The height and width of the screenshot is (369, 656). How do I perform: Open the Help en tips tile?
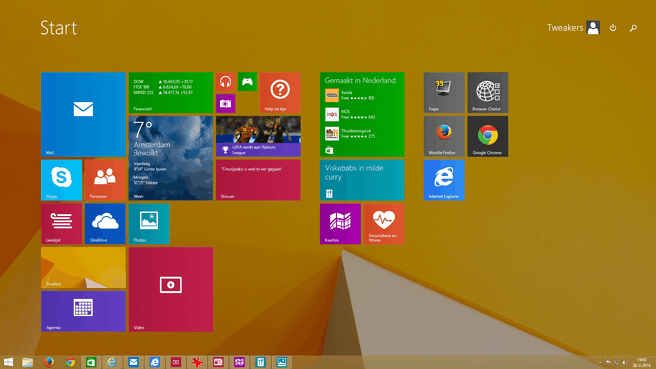pos(280,92)
